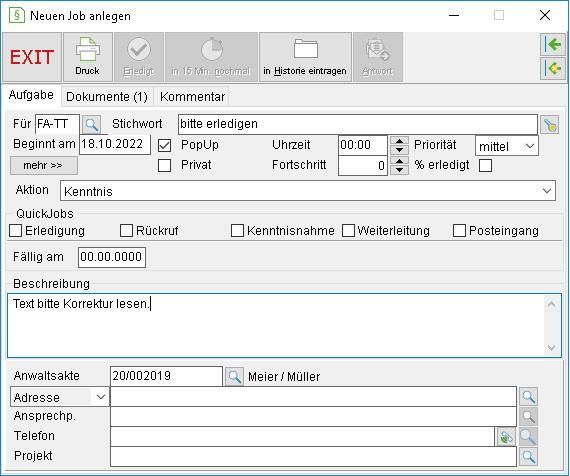This screenshot has width=570, height=476.
Task: Click the upper green arrow icon
Action: [553, 45]
